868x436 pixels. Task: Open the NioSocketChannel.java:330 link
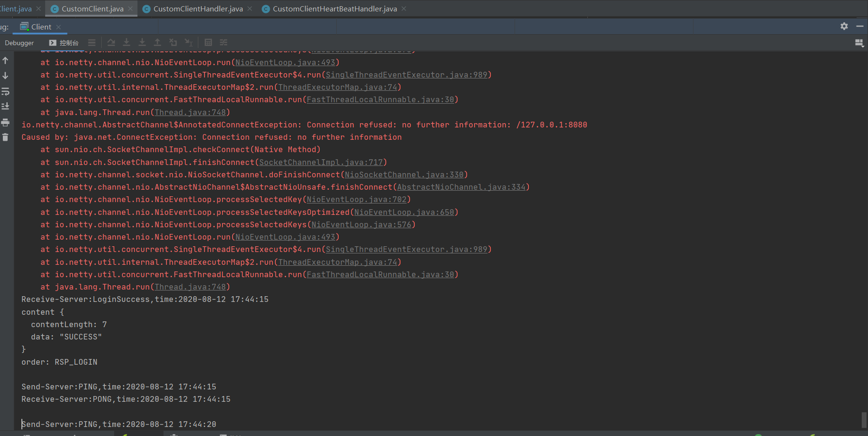[404, 175]
